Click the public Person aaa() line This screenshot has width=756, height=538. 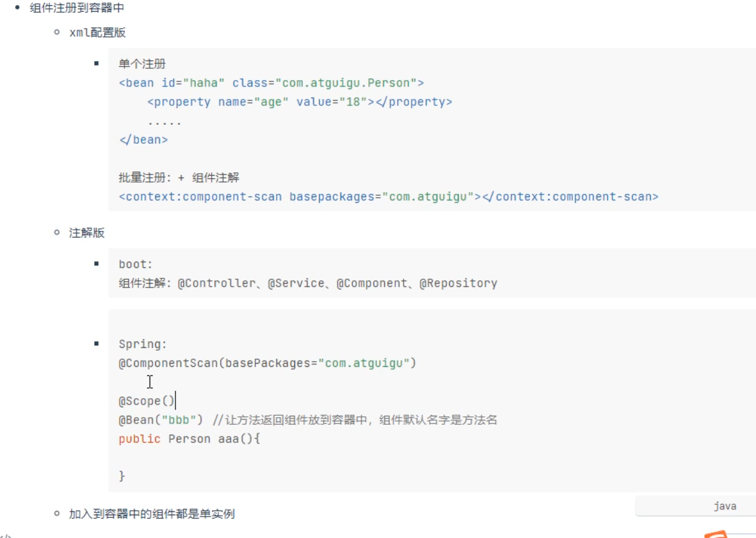[189, 438]
